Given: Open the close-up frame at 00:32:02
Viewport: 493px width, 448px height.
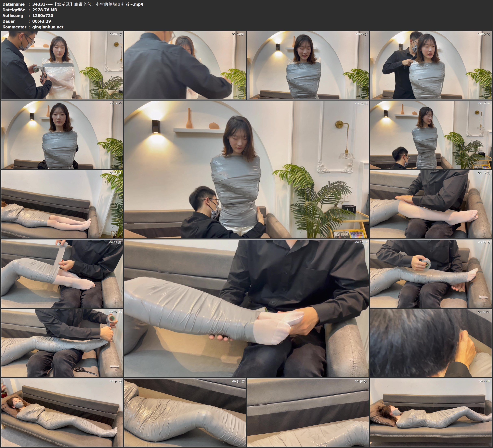Looking at the screenshot, I should 431,343.
